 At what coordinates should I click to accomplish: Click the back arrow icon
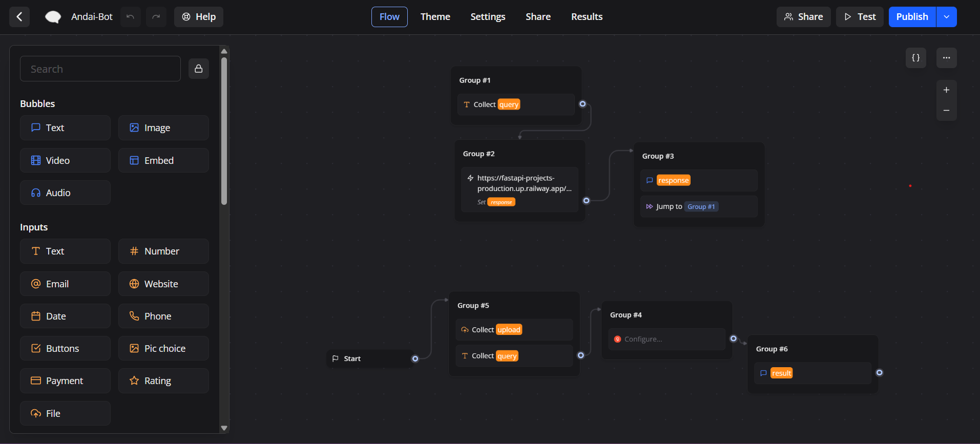click(19, 17)
